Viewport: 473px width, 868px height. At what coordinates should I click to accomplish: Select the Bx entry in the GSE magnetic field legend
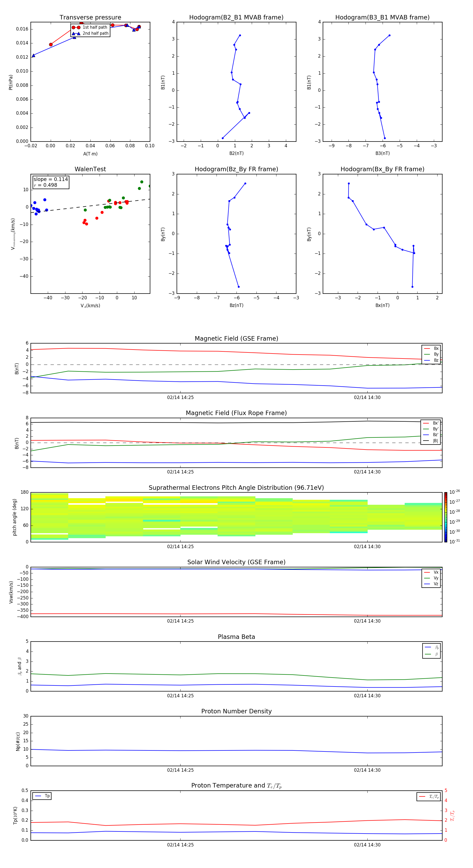(x=431, y=349)
